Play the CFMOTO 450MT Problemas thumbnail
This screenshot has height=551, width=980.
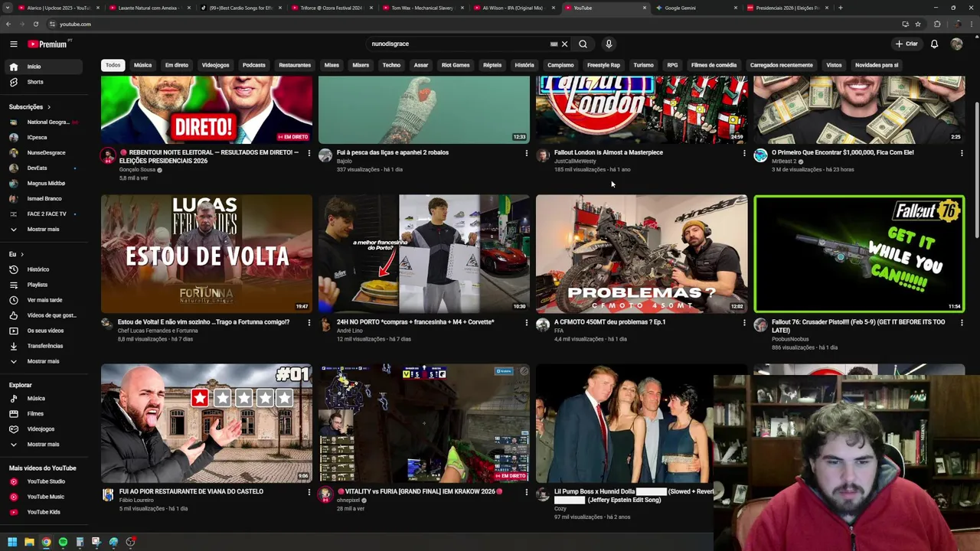642,254
